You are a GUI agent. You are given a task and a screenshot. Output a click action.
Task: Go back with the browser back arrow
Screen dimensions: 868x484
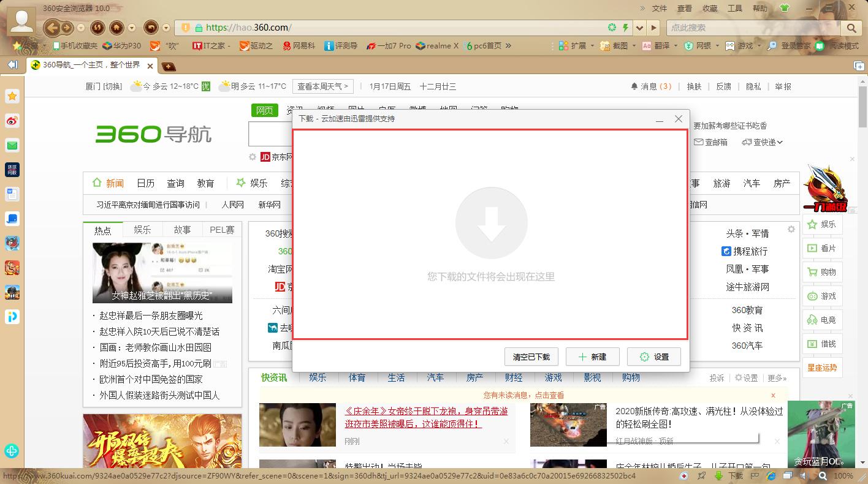click(52, 28)
